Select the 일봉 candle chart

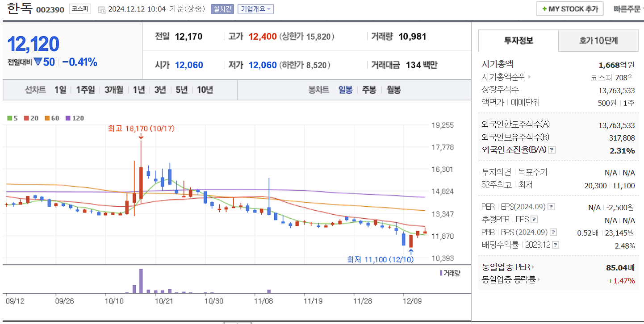click(345, 90)
